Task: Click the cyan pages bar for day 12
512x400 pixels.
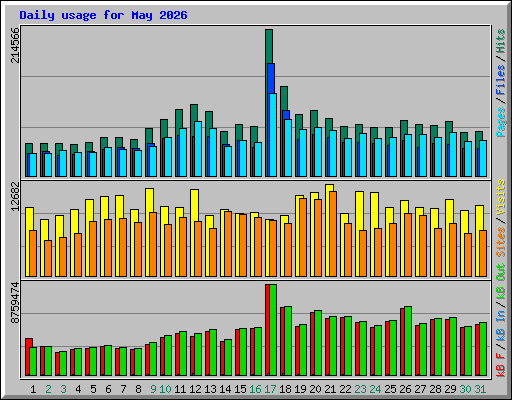Action: click(x=198, y=149)
